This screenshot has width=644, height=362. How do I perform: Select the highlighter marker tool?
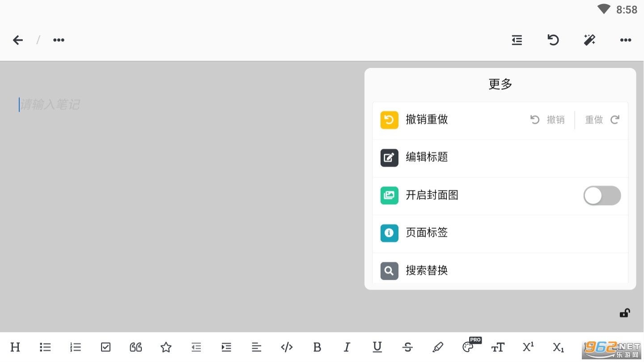click(x=438, y=347)
